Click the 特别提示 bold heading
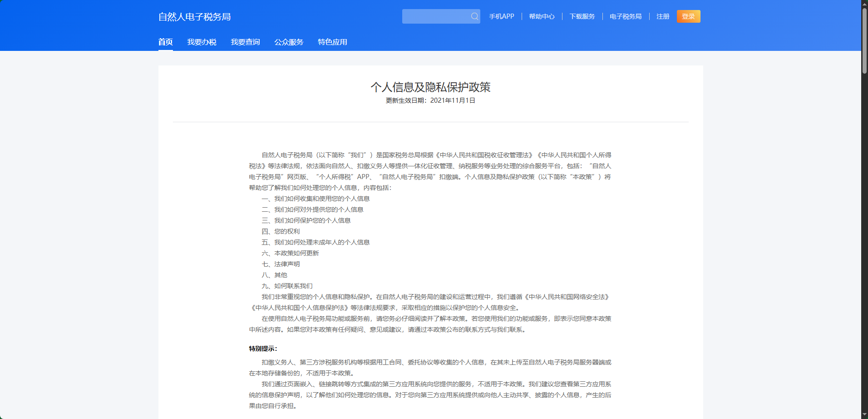The image size is (868, 419). tap(259, 348)
